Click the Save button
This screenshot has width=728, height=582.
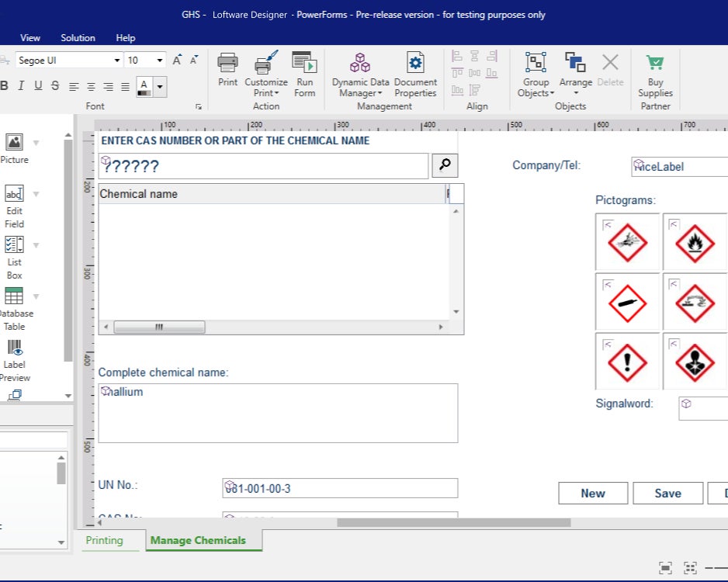pyautogui.click(x=667, y=493)
